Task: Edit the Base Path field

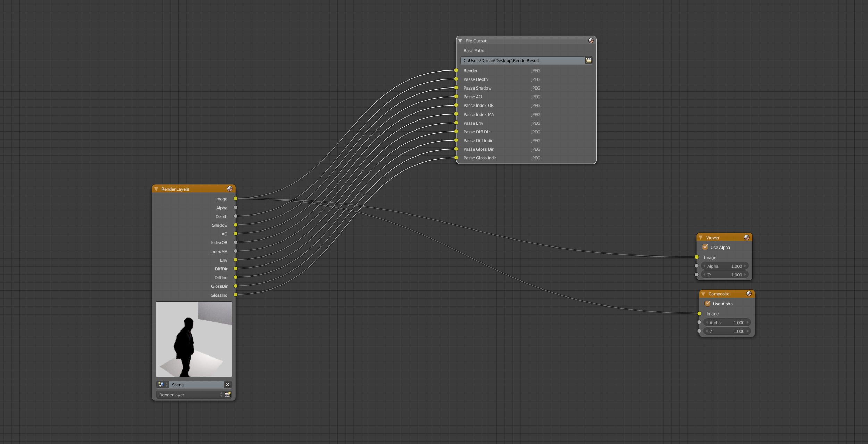Action: (523, 60)
